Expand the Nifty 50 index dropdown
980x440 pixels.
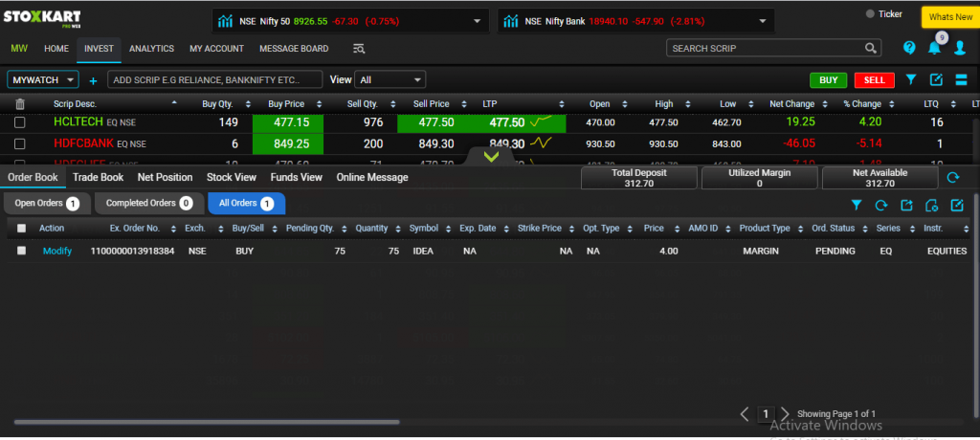point(479,21)
